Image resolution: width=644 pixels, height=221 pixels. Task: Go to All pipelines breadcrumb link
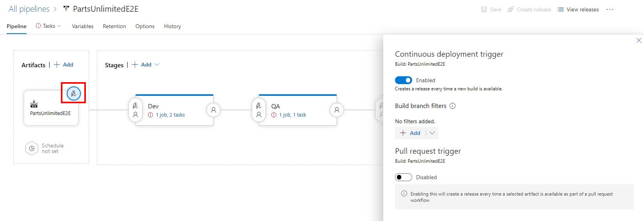coord(29,9)
